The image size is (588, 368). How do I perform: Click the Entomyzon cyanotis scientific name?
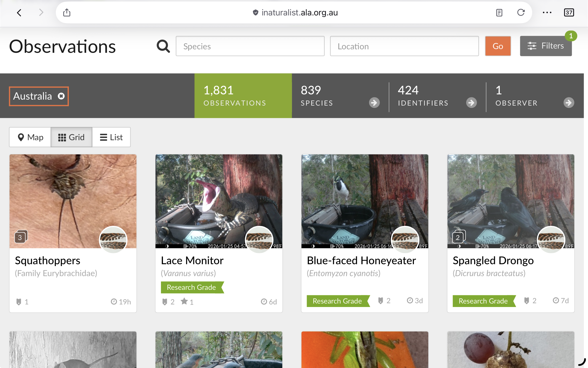344,273
